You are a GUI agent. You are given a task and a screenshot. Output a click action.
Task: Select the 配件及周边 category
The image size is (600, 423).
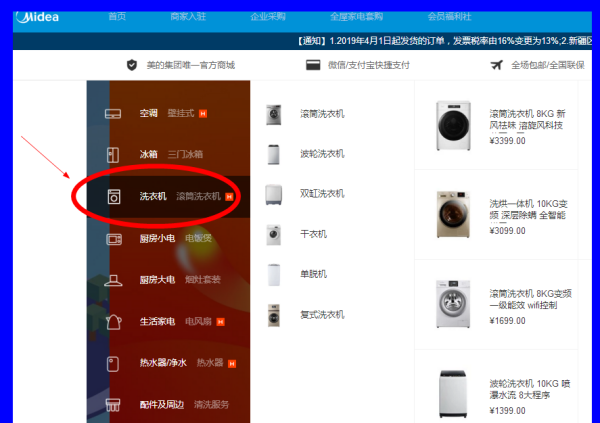coord(162,404)
